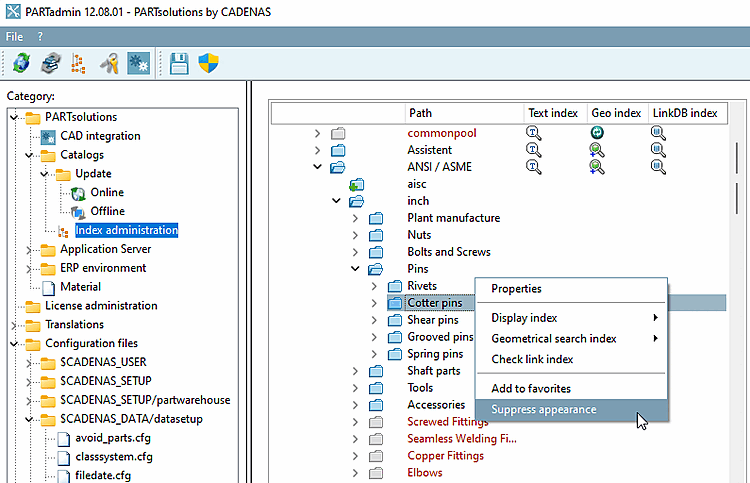Screen dimensions: 750x483
Task: Click the Online update globe icon
Action: 78,193
